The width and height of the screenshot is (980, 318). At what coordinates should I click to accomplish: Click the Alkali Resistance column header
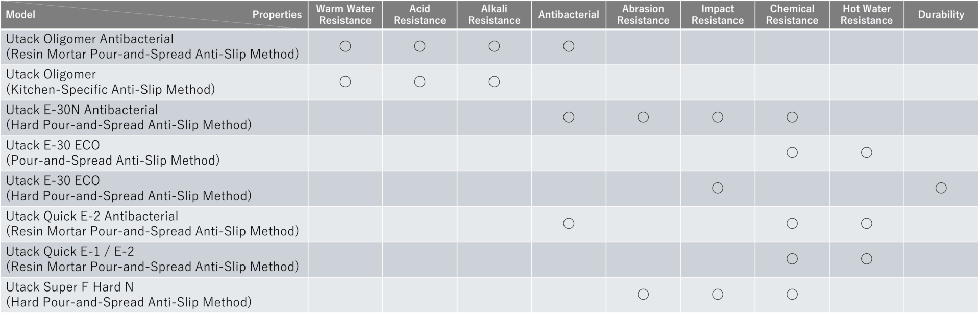pyautogui.click(x=494, y=14)
